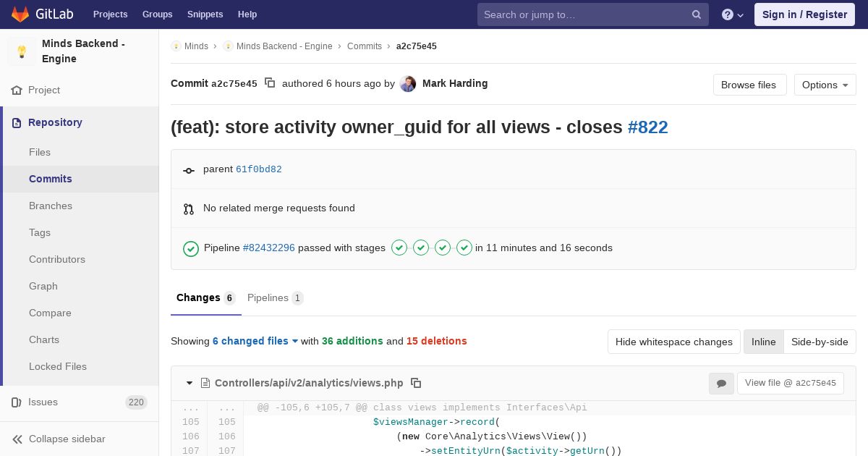Click the Minds Backend project avatar
The image size is (868, 456).
(22, 51)
